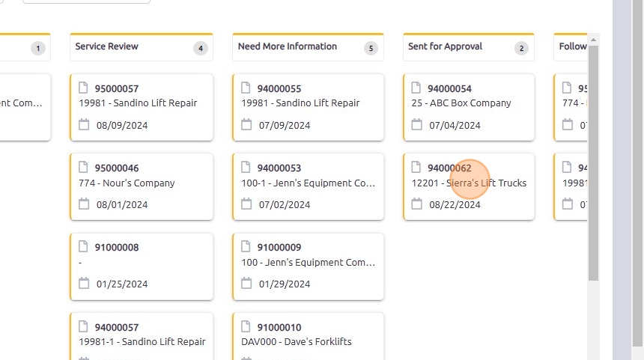
Task: Click the Service Review count badge 4
Action: tap(200, 49)
